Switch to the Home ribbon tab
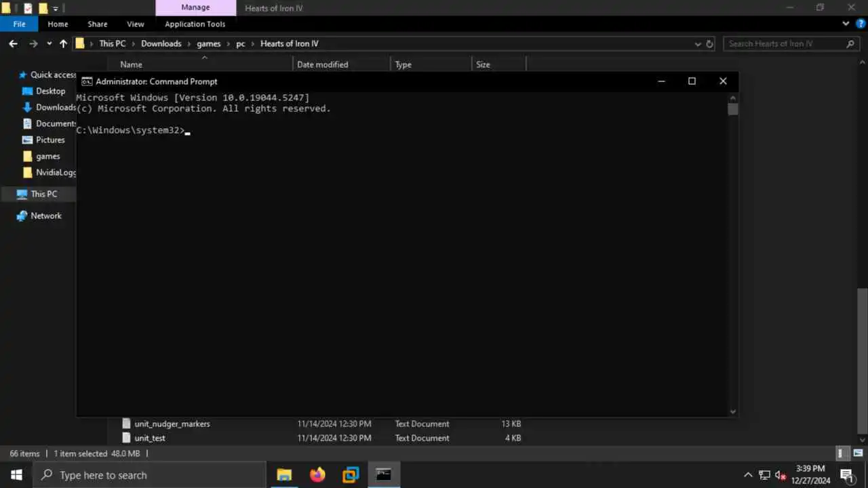868x488 pixels. pos(58,24)
